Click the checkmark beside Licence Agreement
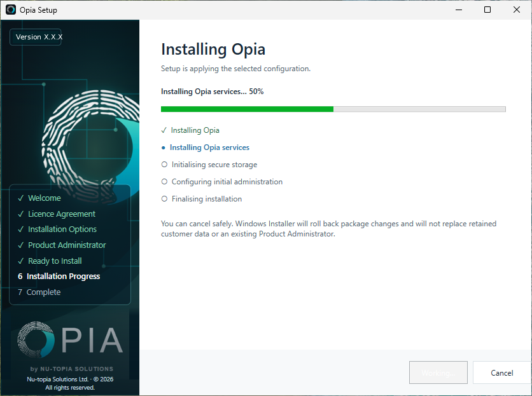 (21, 214)
